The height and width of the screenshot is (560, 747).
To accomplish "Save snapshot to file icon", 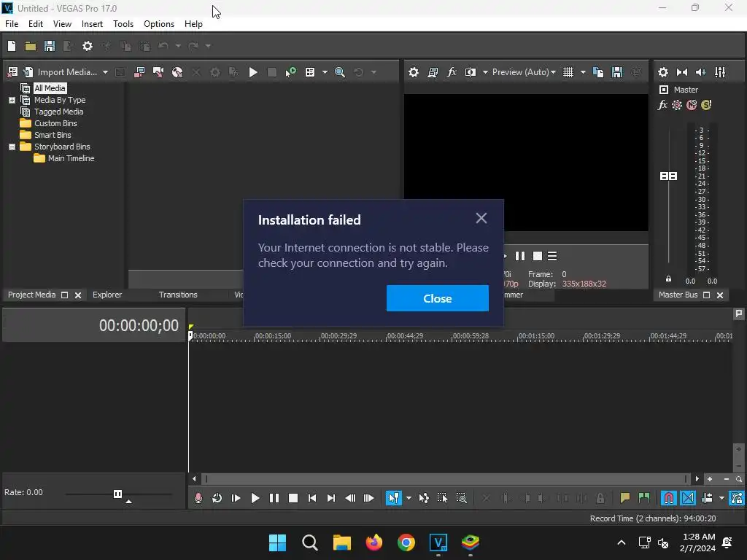I will pyautogui.click(x=617, y=72).
